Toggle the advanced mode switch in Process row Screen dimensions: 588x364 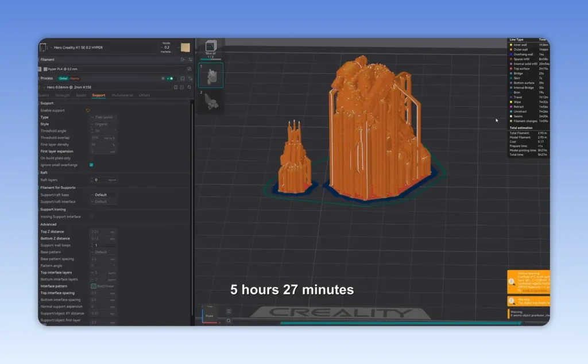(x=171, y=78)
